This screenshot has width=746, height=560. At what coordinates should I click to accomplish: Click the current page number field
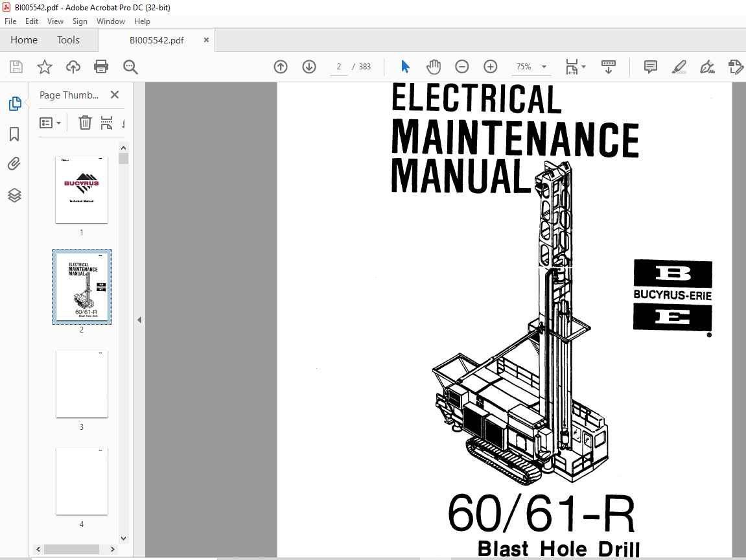pyautogui.click(x=339, y=67)
